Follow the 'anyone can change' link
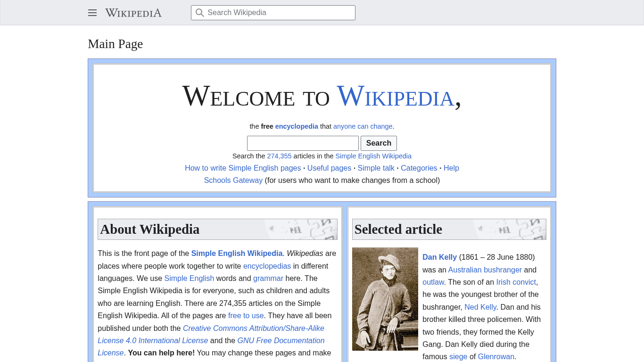The width and height of the screenshot is (644, 362). click(x=363, y=126)
